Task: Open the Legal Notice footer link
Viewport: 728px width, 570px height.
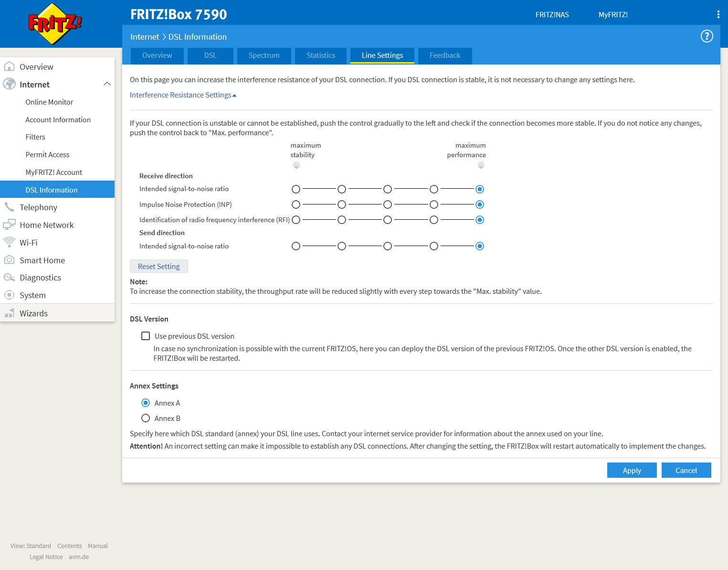Action: [x=46, y=557]
